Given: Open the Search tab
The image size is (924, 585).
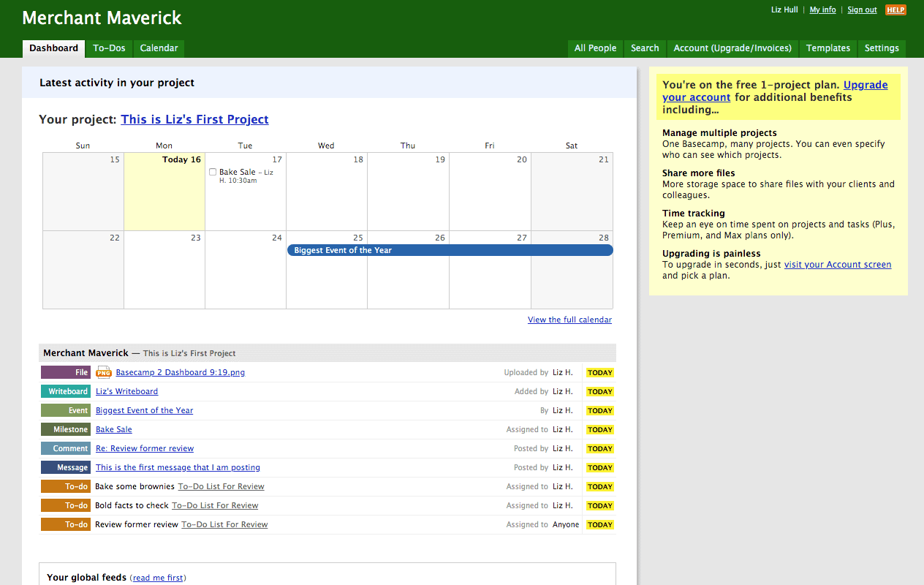Looking at the screenshot, I should (x=645, y=48).
